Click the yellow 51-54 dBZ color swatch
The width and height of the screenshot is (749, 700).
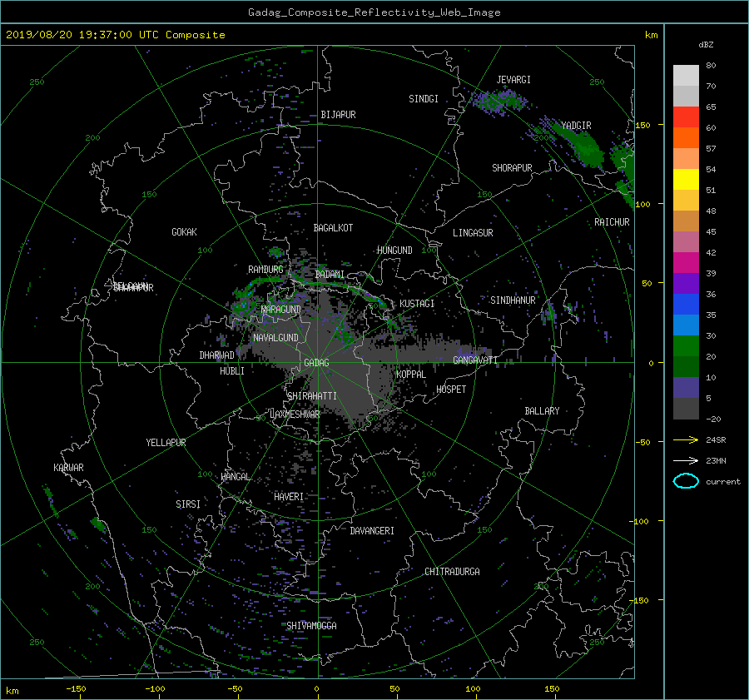(686, 179)
